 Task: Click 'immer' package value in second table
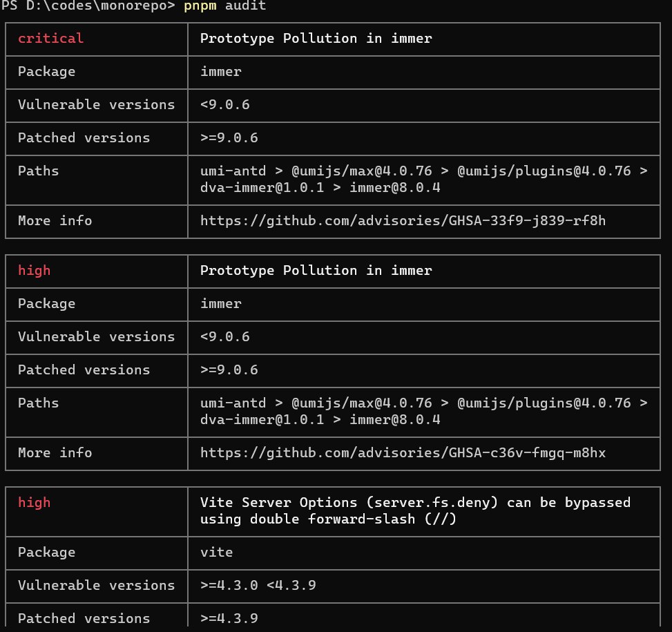[x=221, y=304]
